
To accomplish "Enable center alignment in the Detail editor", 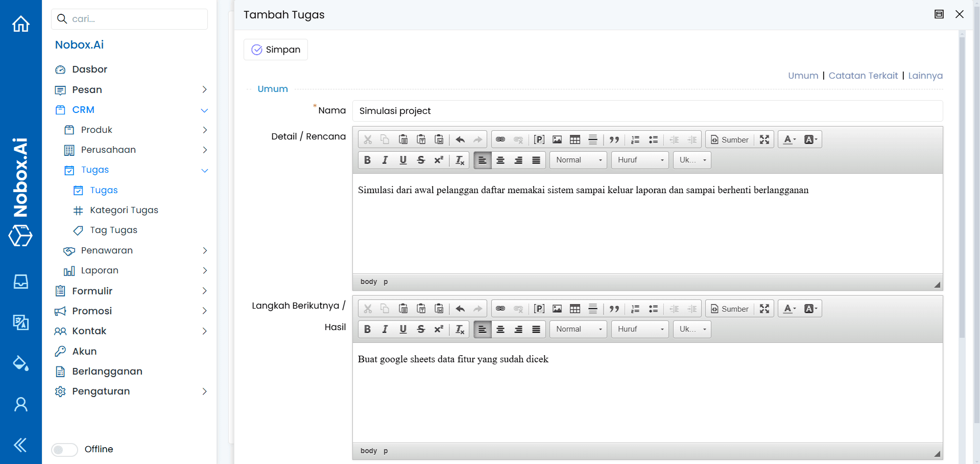I will 500,160.
